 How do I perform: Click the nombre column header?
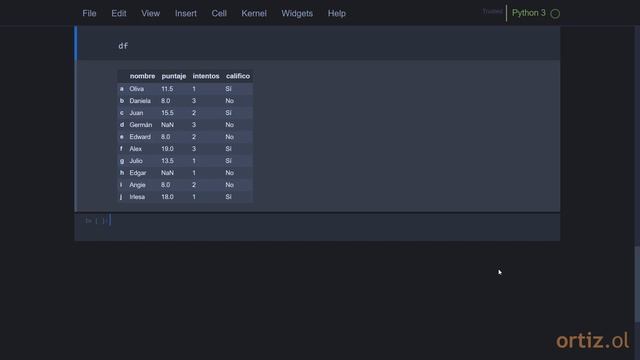142,76
